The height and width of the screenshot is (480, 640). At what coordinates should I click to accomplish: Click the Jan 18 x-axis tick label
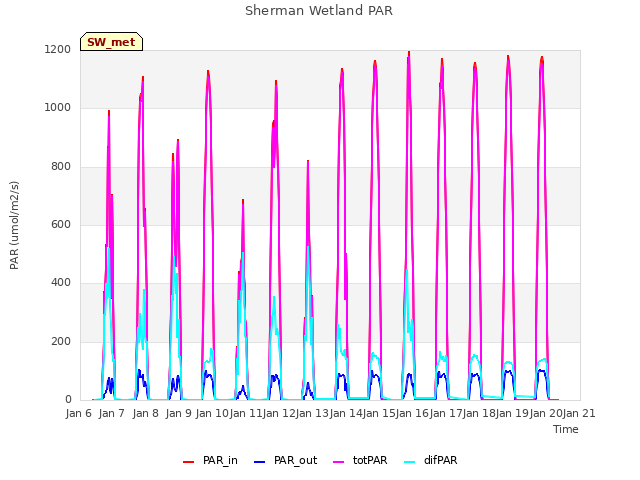coord(479,413)
